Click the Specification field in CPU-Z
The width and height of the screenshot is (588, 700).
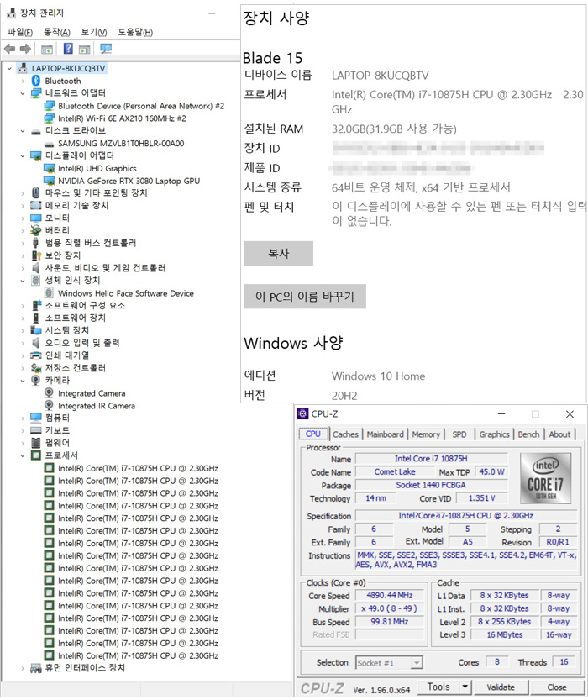pos(465,516)
